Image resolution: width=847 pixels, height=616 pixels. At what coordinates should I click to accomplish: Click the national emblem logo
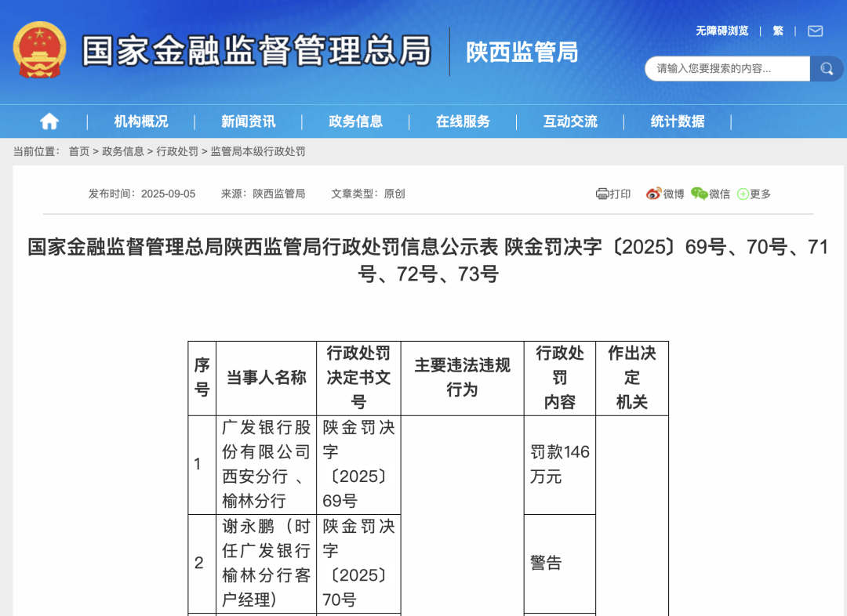[x=39, y=49]
